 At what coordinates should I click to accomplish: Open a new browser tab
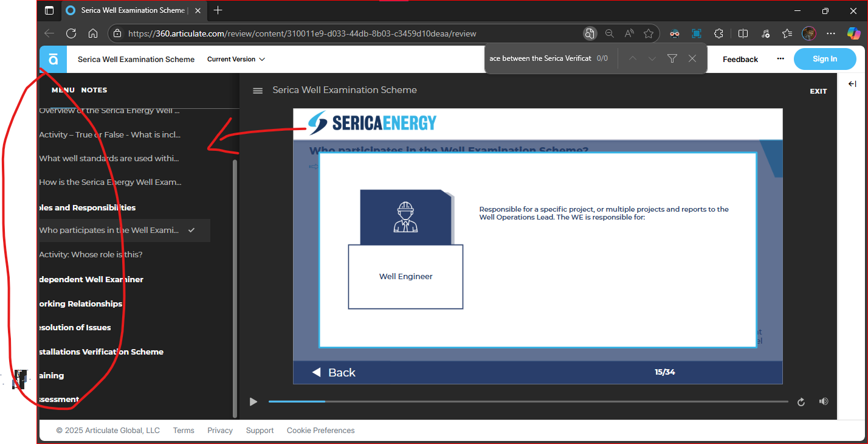pos(218,10)
